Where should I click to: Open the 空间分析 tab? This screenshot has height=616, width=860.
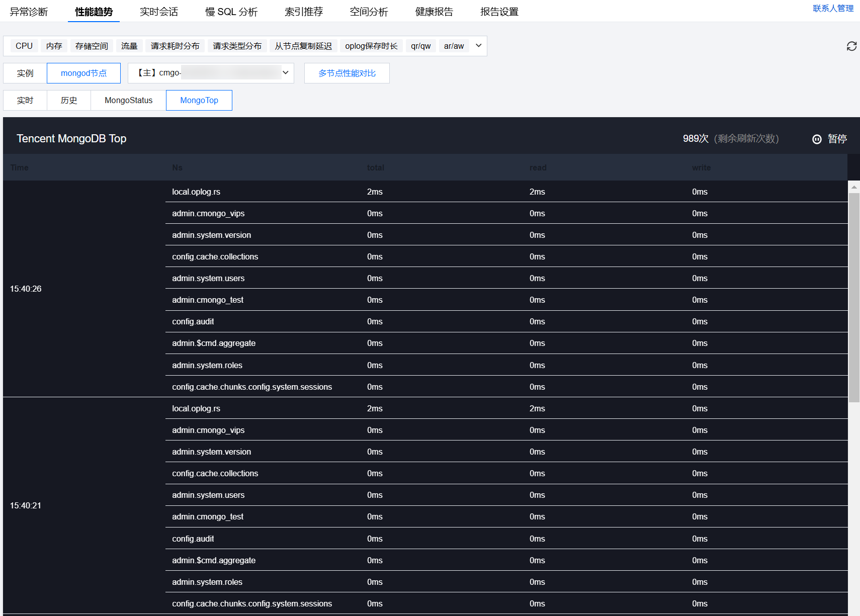369,12
